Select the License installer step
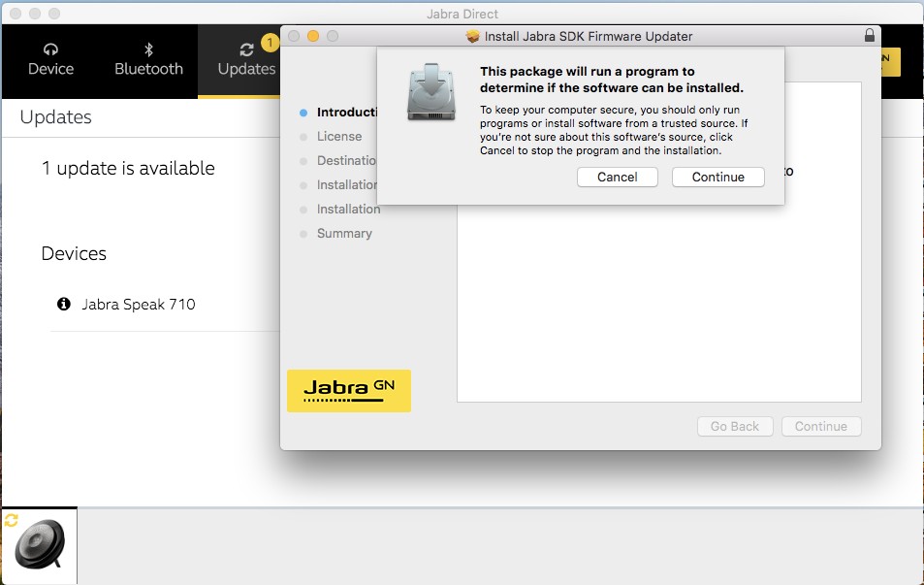Screen dimensions: 924x585 tap(339, 136)
